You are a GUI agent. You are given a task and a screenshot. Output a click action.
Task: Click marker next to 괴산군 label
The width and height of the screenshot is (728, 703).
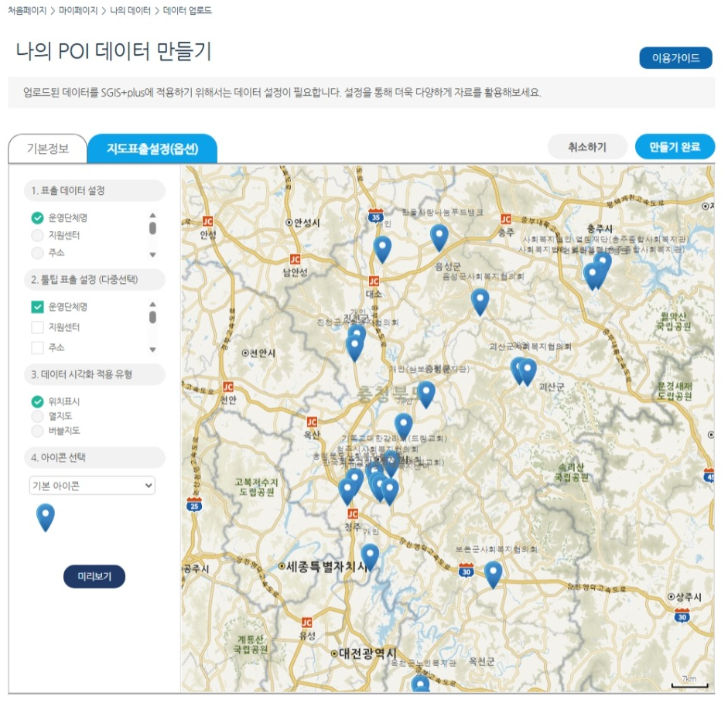(528, 372)
